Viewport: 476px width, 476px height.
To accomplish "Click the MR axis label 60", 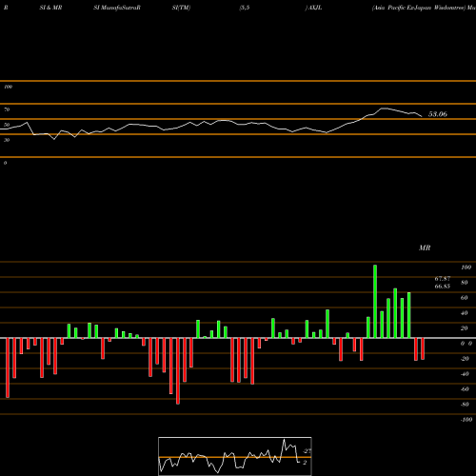I will [x=465, y=298].
